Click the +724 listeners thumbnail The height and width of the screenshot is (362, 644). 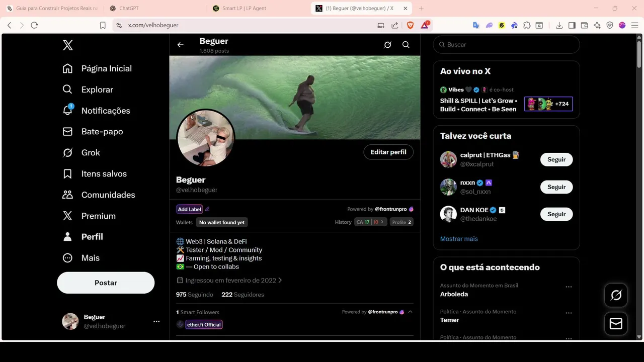coord(548,104)
